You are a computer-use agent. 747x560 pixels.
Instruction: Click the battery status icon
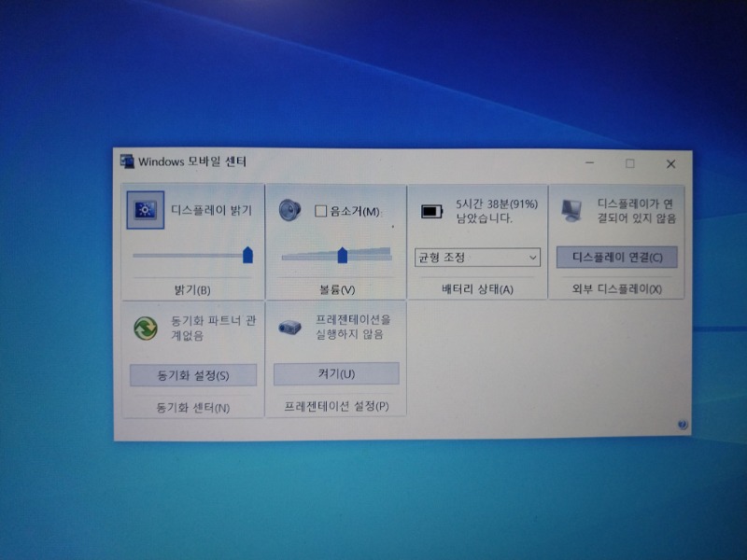point(431,211)
